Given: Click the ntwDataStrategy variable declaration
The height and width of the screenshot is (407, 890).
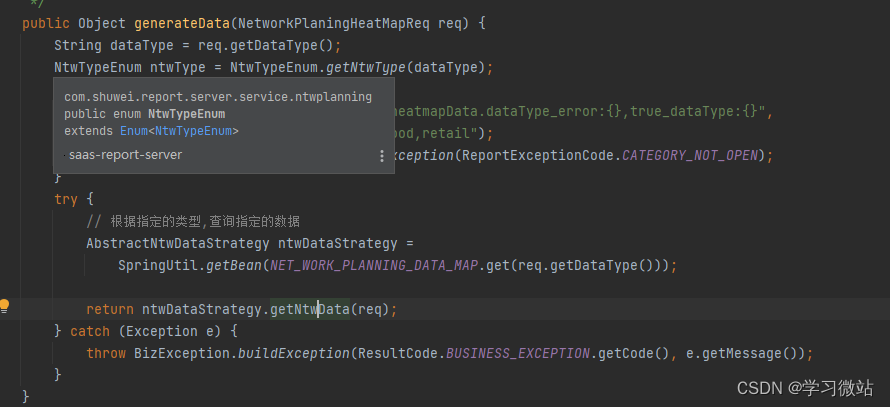Looking at the screenshot, I should click(x=337, y=244).
